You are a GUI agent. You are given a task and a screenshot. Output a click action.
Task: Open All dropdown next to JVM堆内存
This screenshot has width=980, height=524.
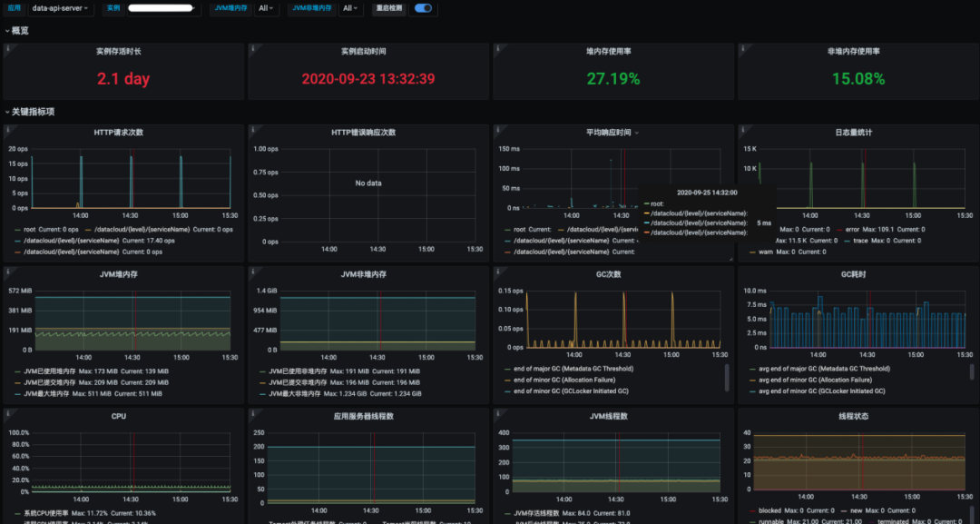[266, 8]
